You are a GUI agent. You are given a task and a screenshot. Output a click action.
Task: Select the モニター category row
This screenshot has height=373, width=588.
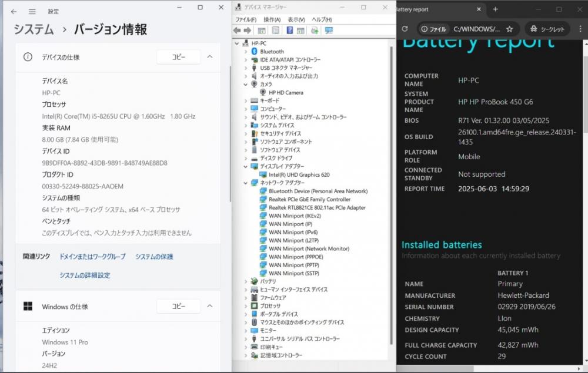tap(263, 331)
